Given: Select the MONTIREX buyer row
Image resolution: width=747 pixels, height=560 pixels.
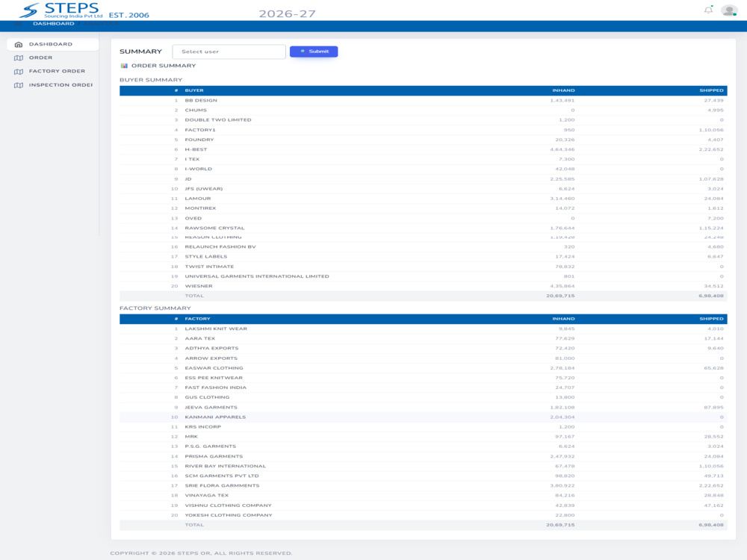Looking at the screenshot, I should [x=423, y=208].
